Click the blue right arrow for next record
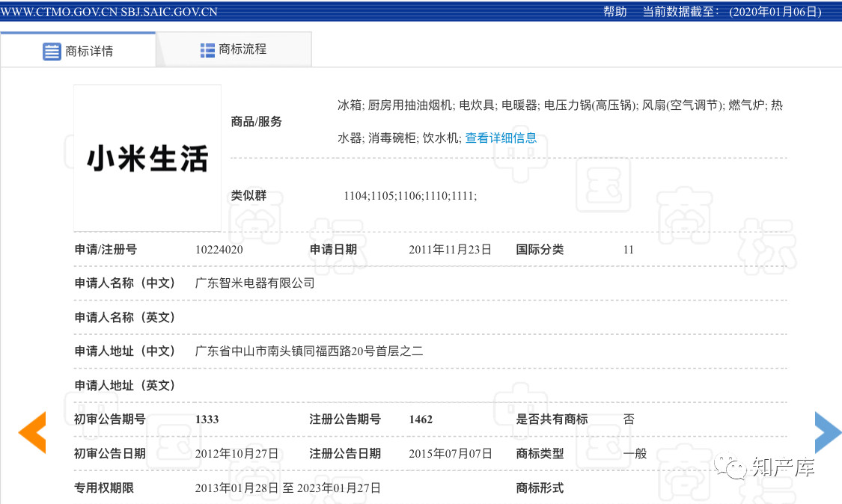 [828, 432]
